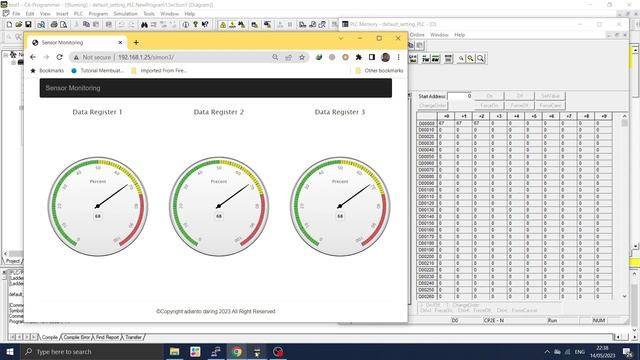Open Other bookmarks folder
This screenshot has height=360, width=640.
[x=380, y=71]
